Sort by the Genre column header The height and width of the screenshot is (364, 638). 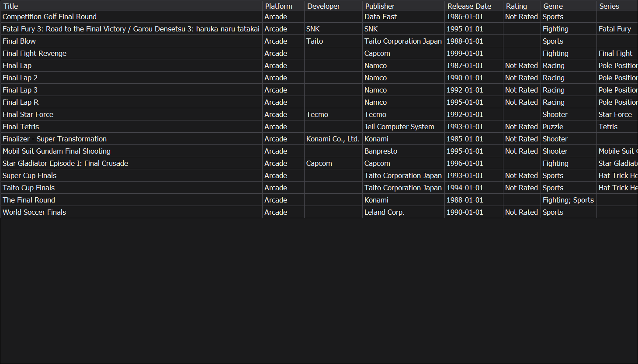569,6
